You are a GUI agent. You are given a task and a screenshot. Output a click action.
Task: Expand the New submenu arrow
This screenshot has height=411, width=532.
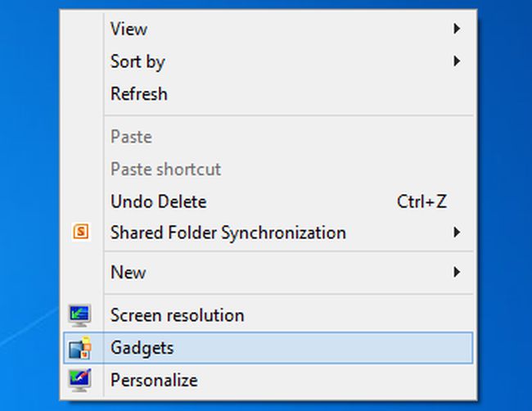[457, 272]
